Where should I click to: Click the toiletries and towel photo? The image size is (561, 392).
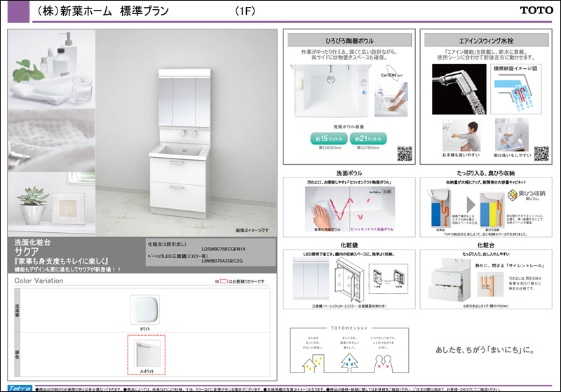(51, 69)
